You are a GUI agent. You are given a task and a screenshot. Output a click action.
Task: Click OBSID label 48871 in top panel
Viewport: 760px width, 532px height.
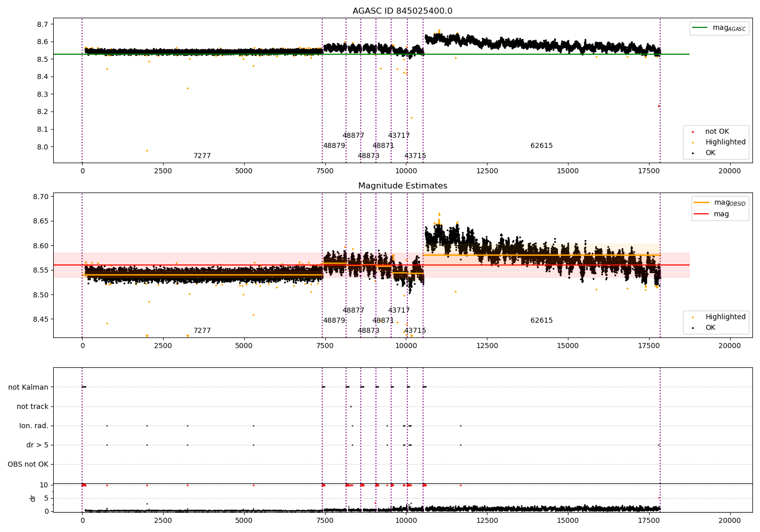383,146
